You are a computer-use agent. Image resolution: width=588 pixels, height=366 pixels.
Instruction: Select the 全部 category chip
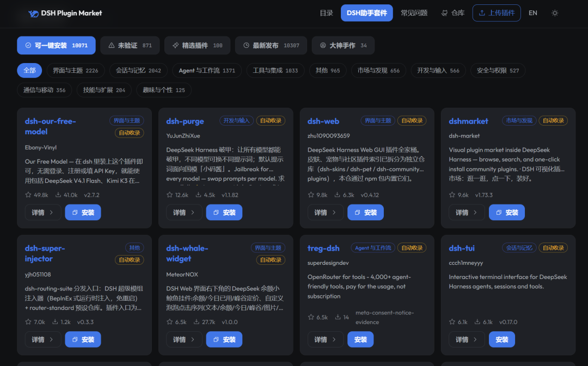click(29, 71)
